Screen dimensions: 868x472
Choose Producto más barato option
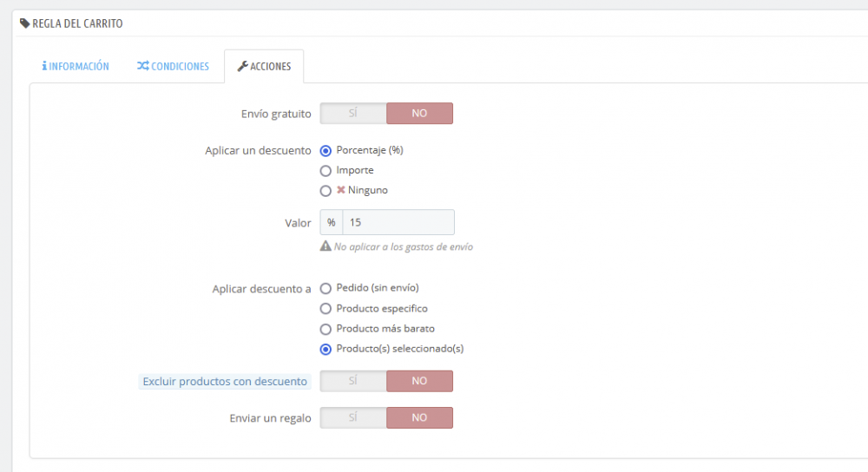(326, 330)
